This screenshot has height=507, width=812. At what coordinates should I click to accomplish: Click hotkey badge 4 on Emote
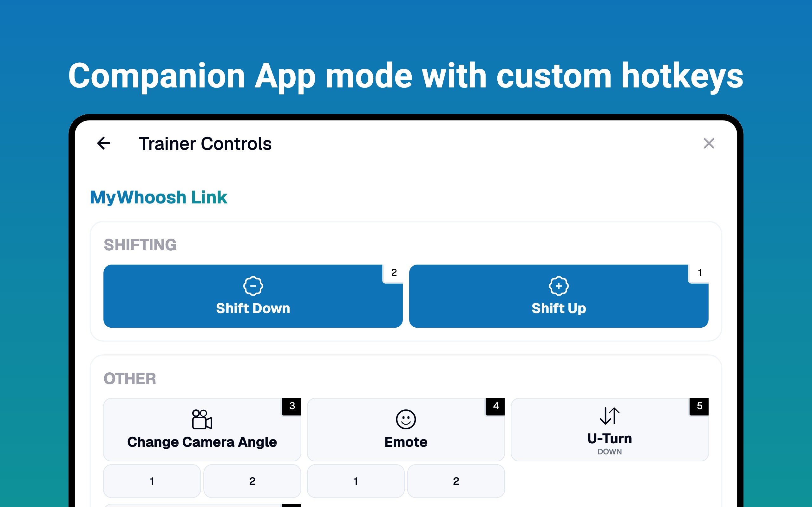pyautogui.click(x=495, y=407)
